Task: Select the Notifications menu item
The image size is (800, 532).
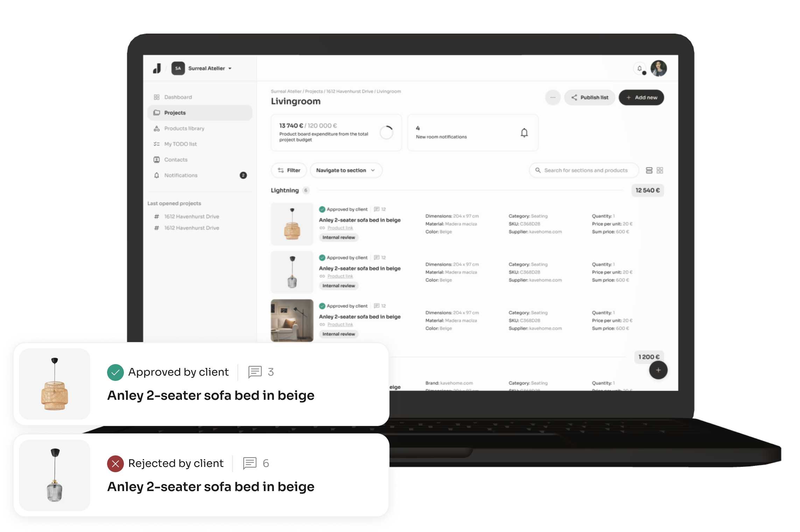Action: [x=180, y=176]
